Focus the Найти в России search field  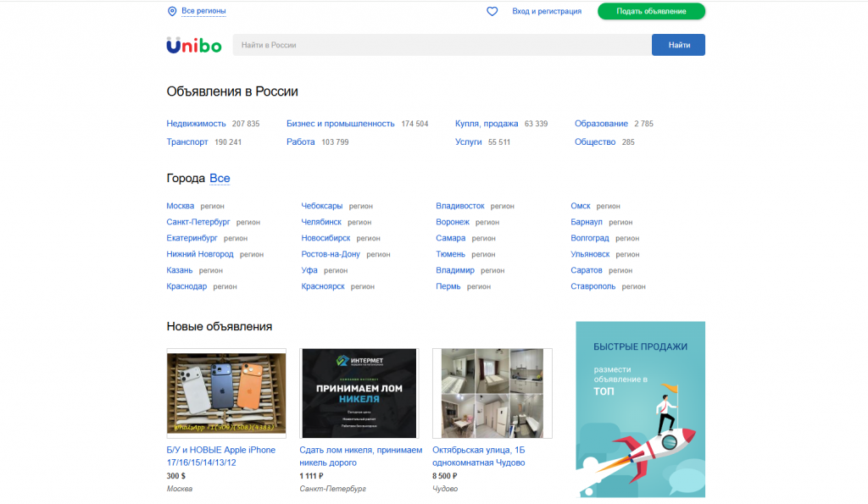tap(442, 45)
